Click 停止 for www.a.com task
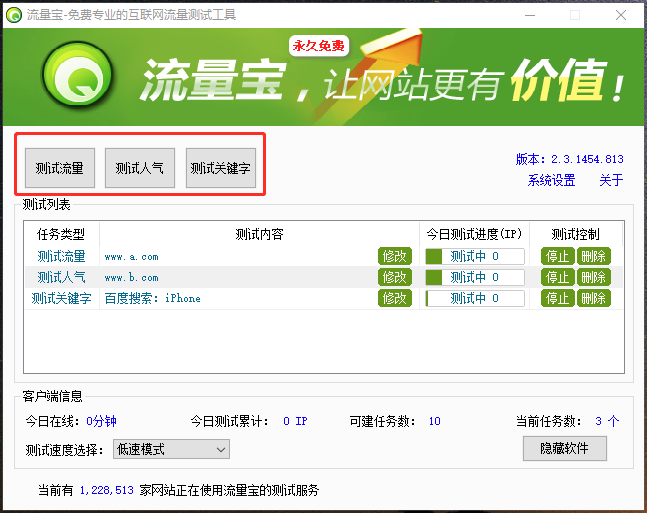Screen dimensions: 647x513 tap(557, 256)
